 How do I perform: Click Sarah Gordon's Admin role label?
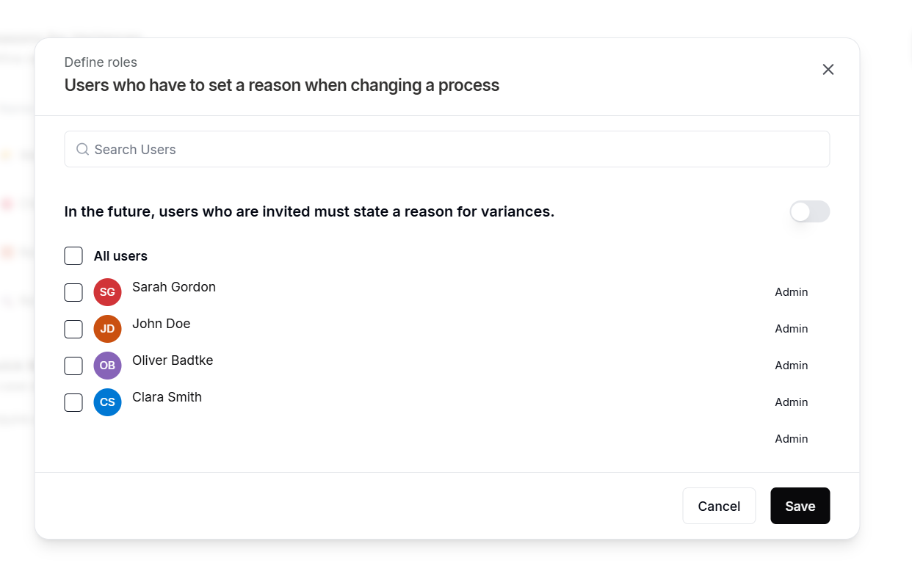click(x=791, y=292)
